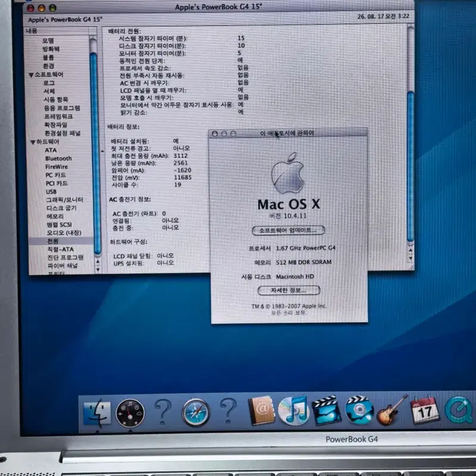Click the Apple's PowerBook G4 15" window title
476x476 pixels.
click(218, 7)
